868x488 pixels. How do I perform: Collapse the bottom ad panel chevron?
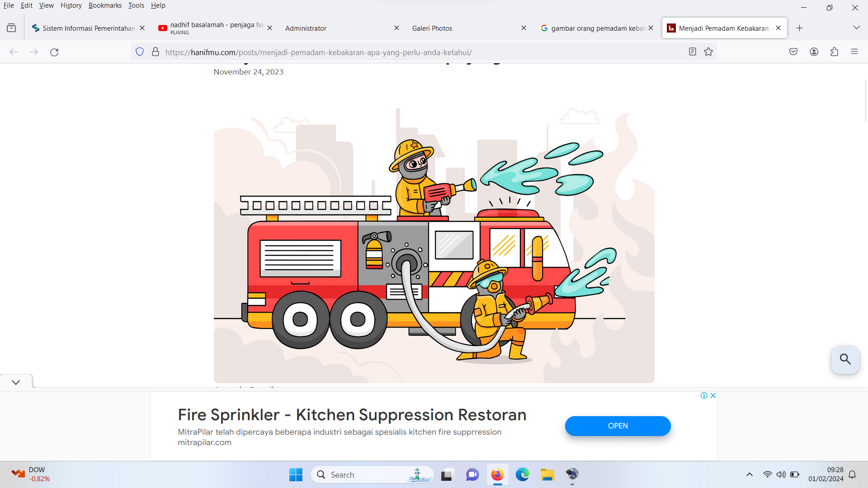pos(16,383)
